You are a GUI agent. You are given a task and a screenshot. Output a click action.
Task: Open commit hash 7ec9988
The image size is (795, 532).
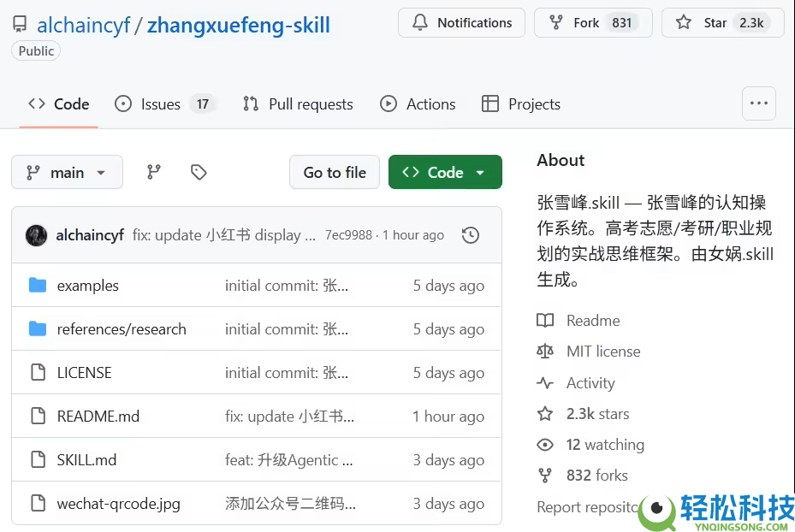tap(348, 235)
